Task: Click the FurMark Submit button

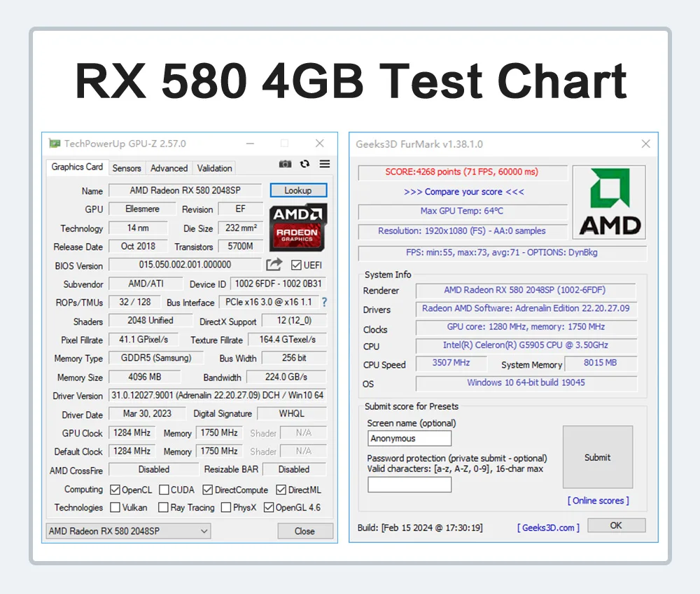Action: [x=597, y=457]
